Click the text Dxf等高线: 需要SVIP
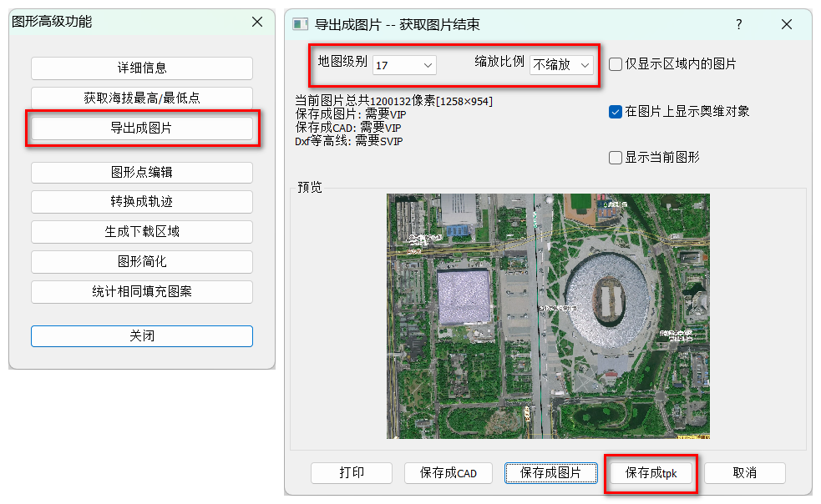The image size is (821, 504). (x=349, y=141)
